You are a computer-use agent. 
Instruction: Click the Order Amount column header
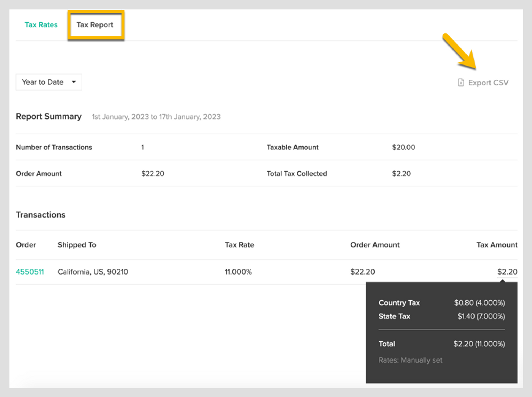(375, 245)
